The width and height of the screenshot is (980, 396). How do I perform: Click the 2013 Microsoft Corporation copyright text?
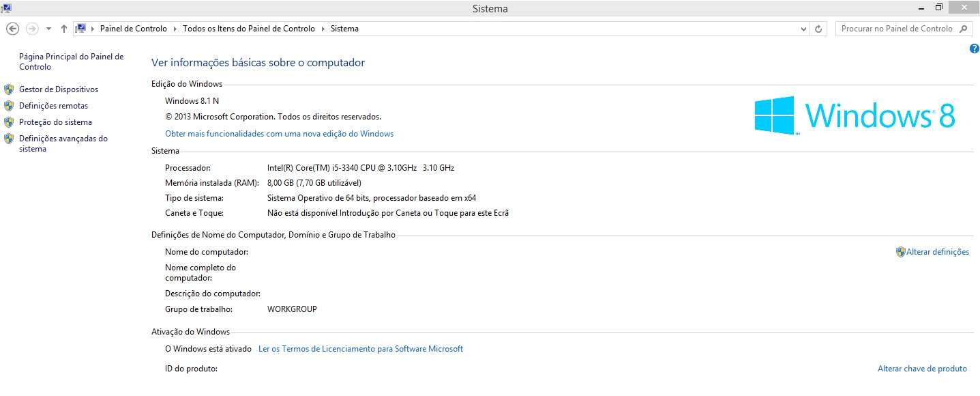tap(273, 117)
